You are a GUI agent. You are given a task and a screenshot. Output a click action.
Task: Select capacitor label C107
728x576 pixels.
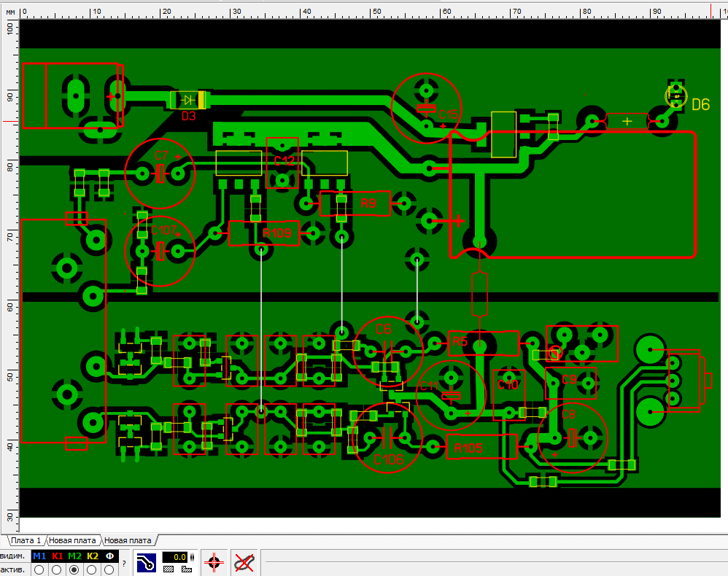(x=163, y=230)
